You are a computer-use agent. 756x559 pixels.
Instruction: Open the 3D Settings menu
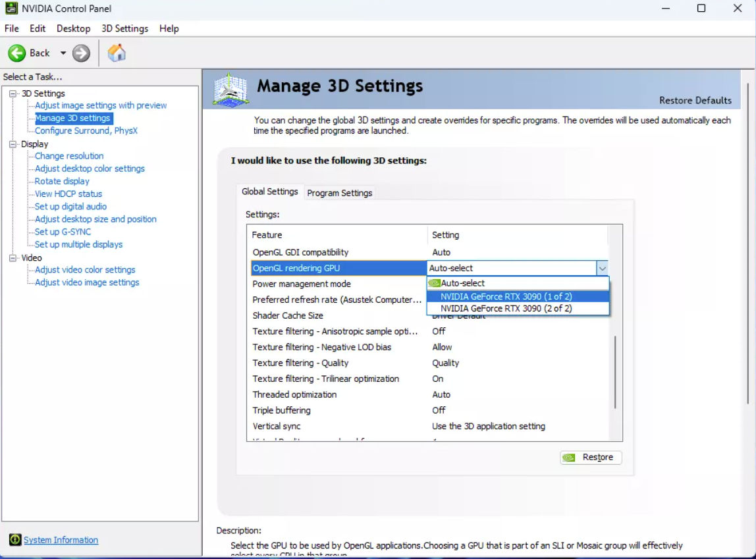(124, 28)
